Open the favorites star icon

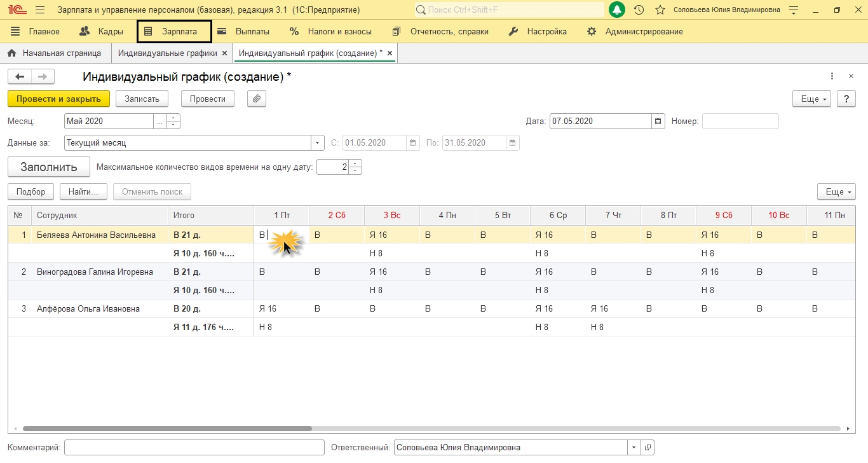point(660,10)
